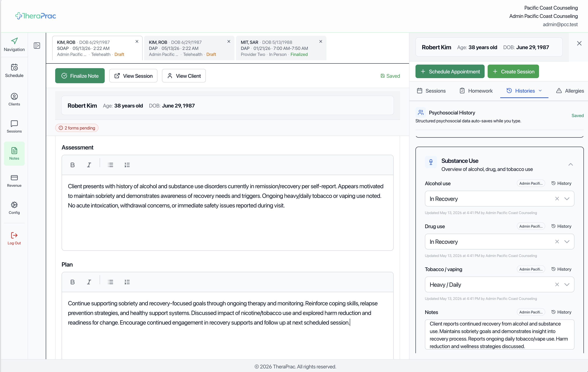
Task: Click the admin@pcc.test account email
Action: [560, 24]
